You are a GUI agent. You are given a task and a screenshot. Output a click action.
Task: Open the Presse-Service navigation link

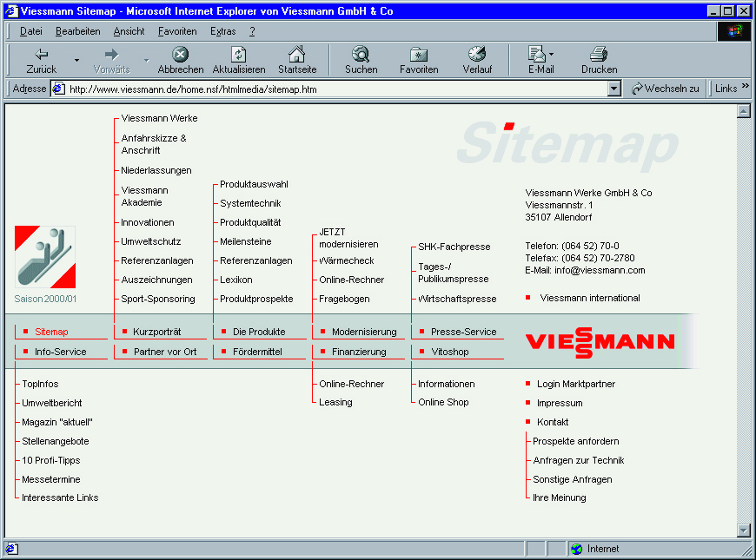click(x=463, y=332)
